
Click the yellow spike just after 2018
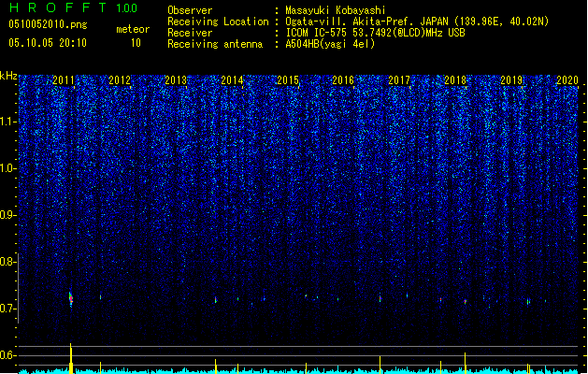click(465, 363)
